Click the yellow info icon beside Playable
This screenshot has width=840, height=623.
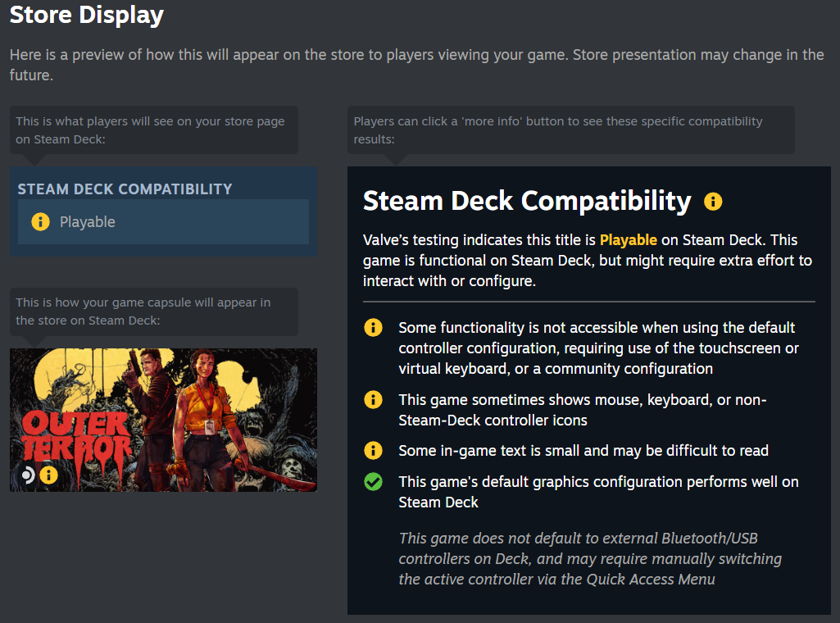(x=40, y=222)
